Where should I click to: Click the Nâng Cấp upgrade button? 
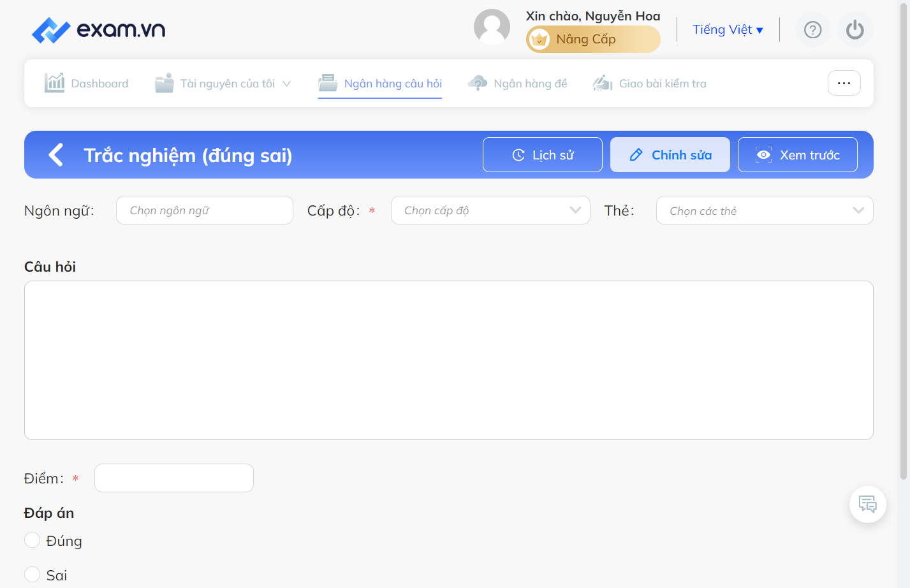(x=593, y=40)
